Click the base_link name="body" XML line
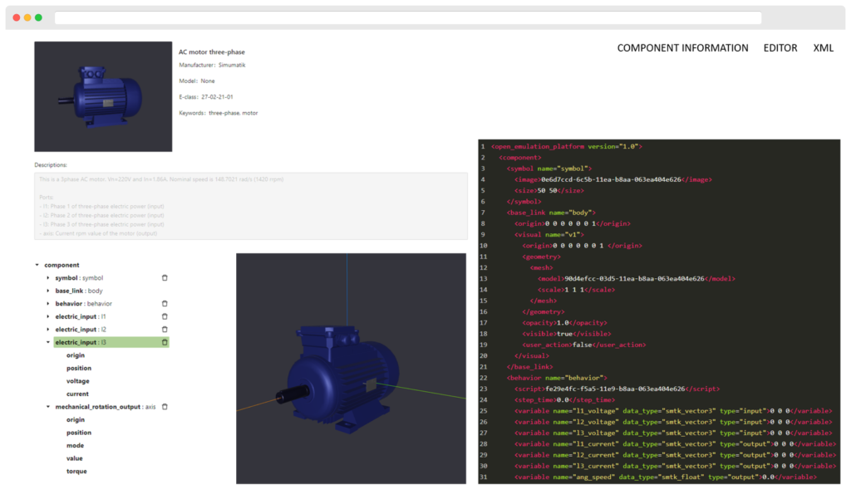This screenshot has height=504, width=851. [x=552, y=213]
